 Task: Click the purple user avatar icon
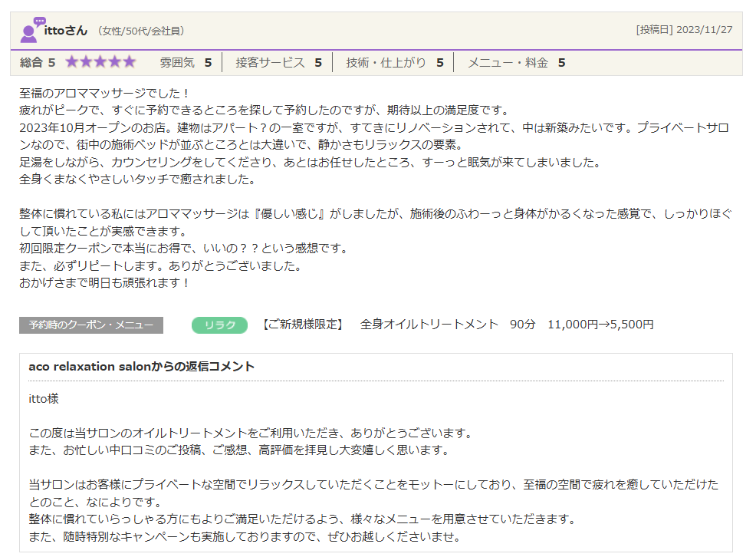point(31,30)
